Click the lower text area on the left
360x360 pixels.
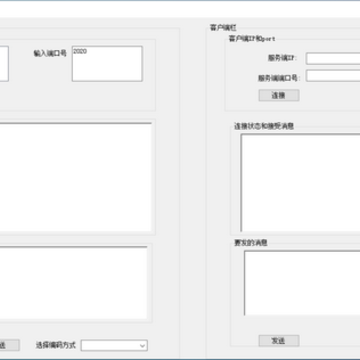[73, 283]
